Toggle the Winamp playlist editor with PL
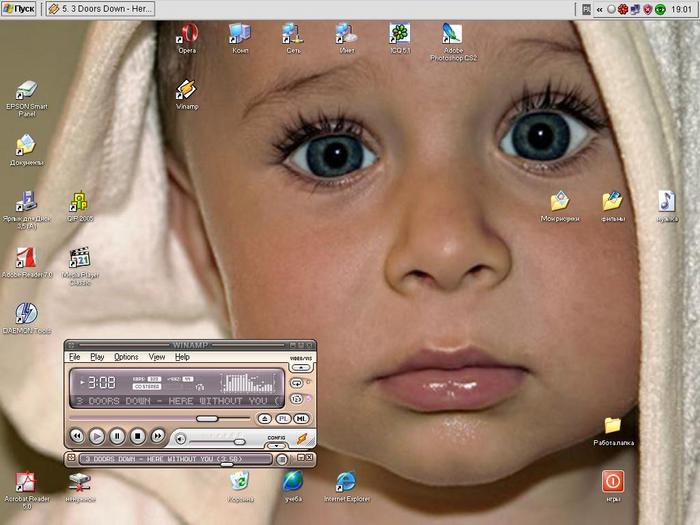 [283, 419]
